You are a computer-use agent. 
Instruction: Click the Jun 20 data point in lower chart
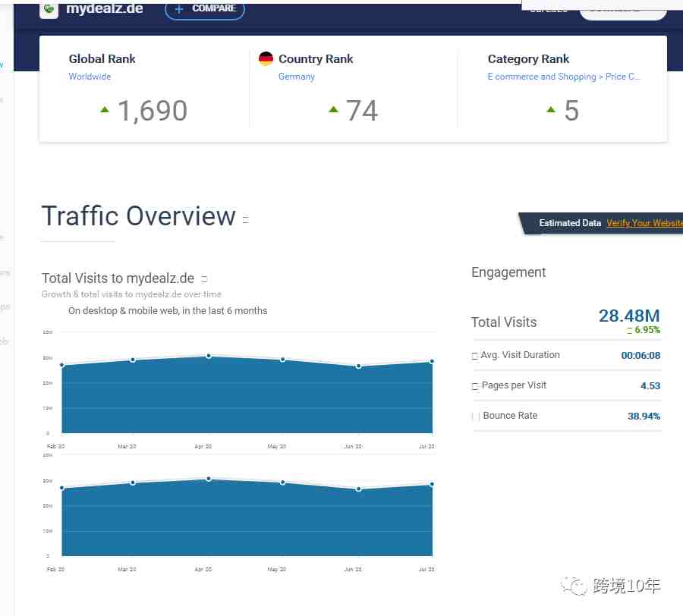[x=358, y=489]
